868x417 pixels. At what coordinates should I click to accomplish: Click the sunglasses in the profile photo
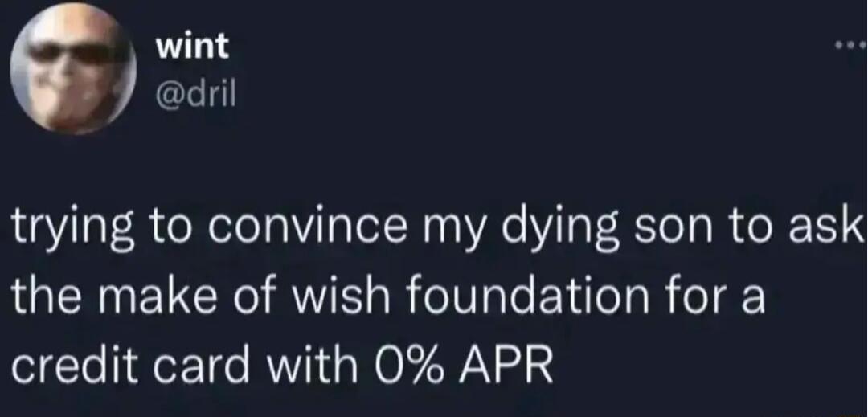pos(72,53)
